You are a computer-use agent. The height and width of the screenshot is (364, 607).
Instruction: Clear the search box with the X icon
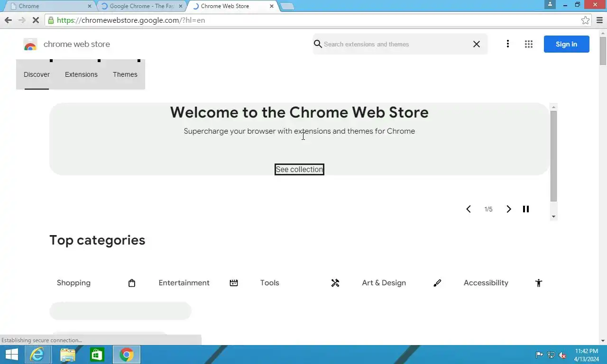(x=477, y=44)
